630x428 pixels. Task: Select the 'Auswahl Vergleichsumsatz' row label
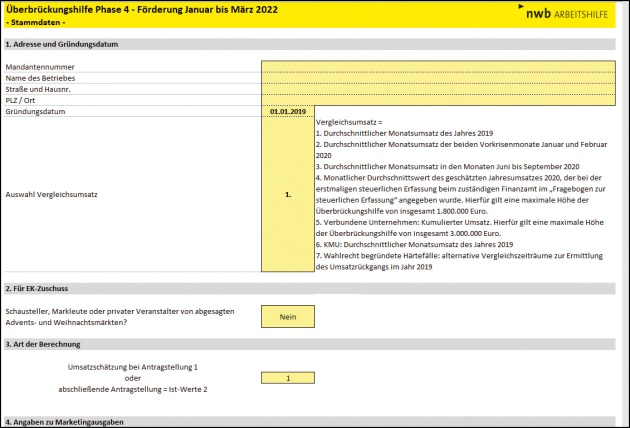[53, 195]
